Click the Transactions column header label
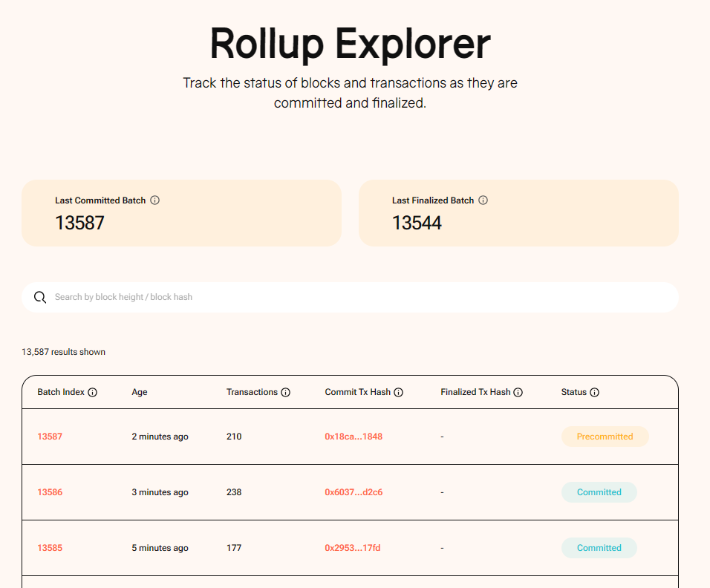Image resolution: width=710 pixels, height=588 pixels. (252, 392)
